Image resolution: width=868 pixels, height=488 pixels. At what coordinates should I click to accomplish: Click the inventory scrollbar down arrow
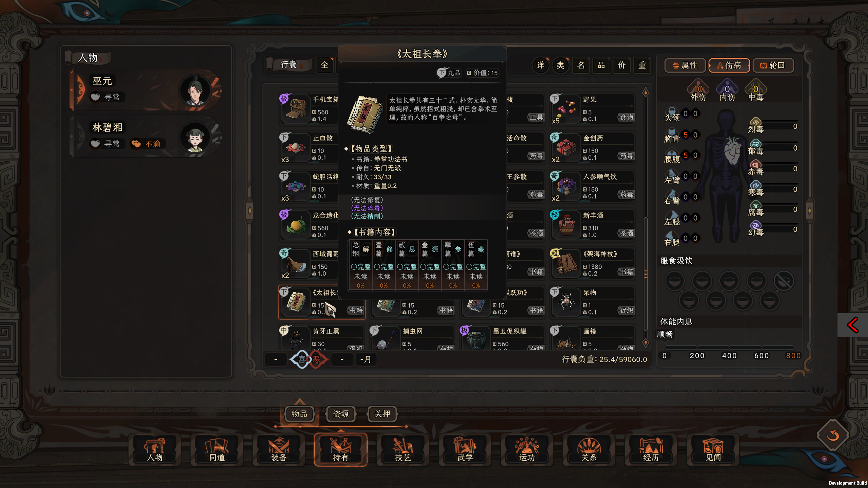coord(646,343)
